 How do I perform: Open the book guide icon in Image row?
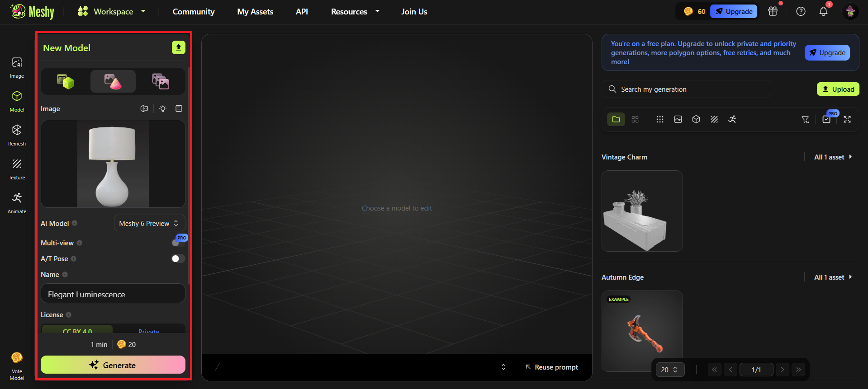179,108
